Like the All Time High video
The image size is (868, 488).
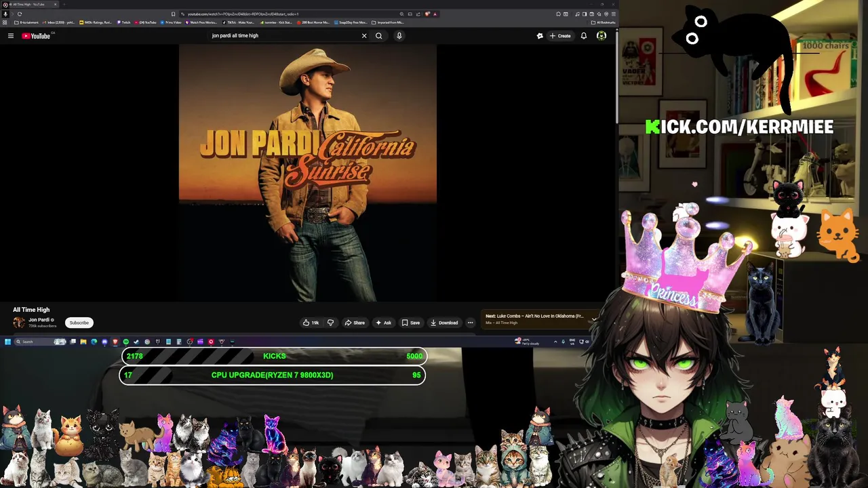[x=311, y=323]
